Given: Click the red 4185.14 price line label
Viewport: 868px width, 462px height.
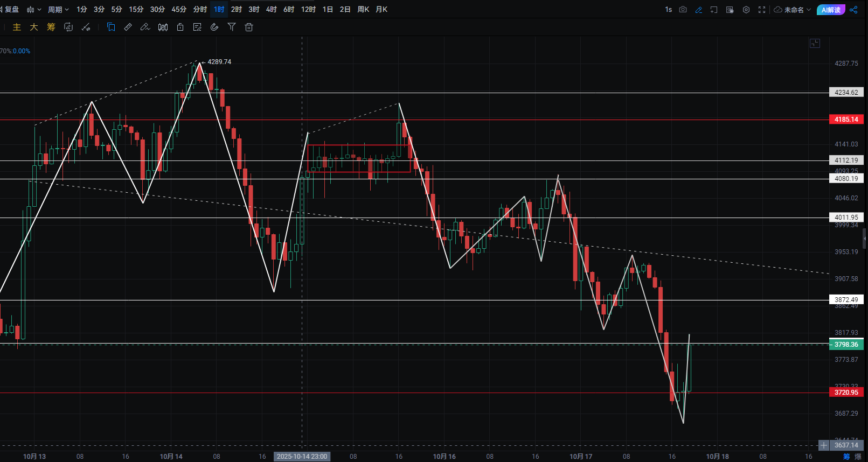Looking at the screenshot, I should (x=846, y=120).
